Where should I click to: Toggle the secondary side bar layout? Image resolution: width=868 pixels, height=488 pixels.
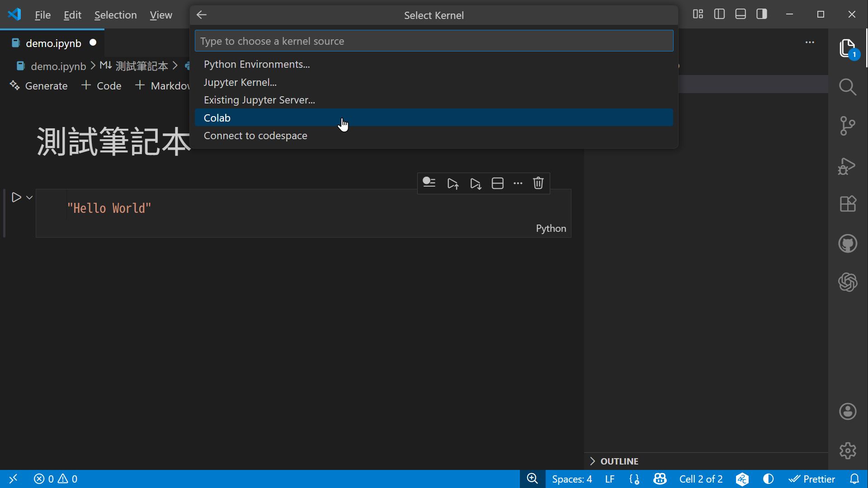[762, 14]
